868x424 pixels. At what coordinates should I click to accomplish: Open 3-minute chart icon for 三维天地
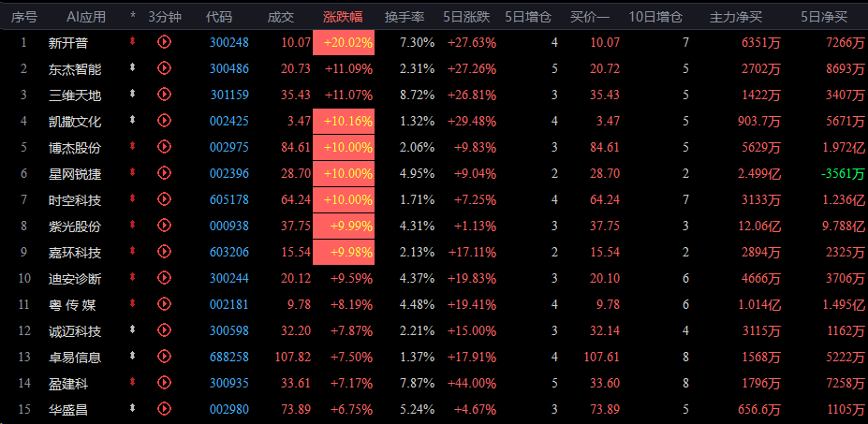(164, 95)
